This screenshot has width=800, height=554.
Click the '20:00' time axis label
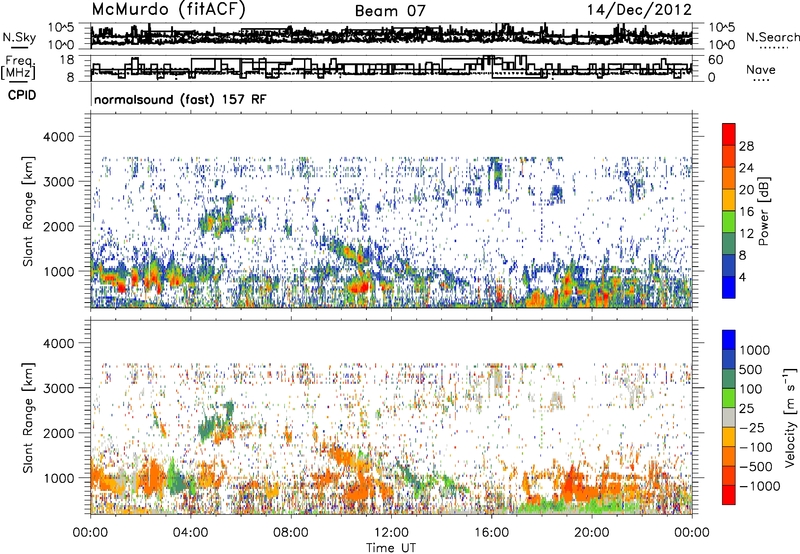click(x=592, y=533)
